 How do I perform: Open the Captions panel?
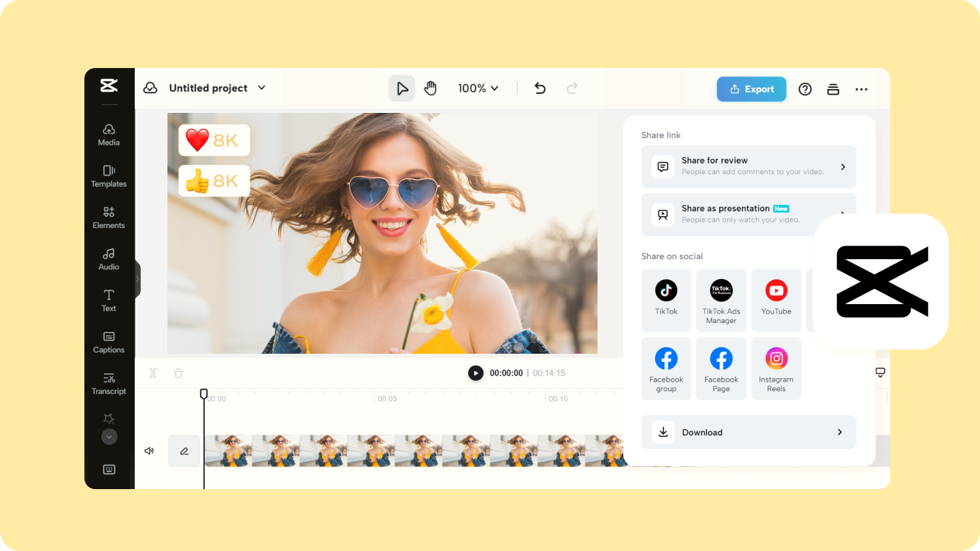click(x=108, y=342)
